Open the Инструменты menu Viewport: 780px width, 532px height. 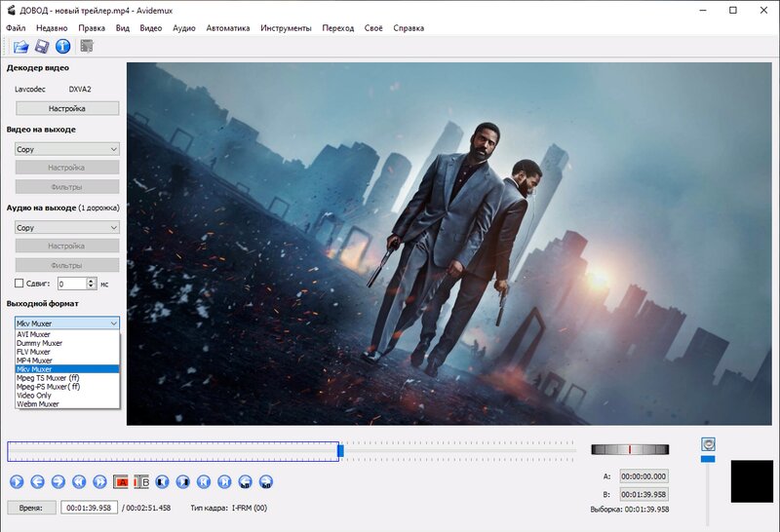coord(286,28)
